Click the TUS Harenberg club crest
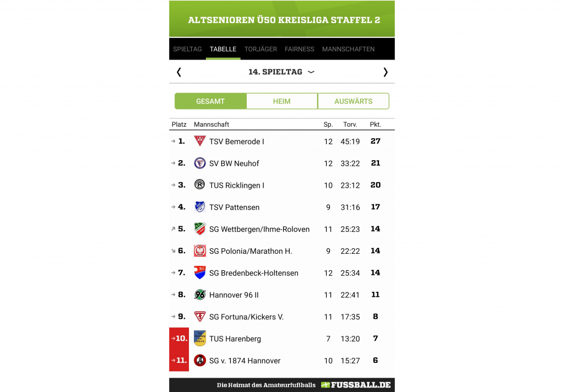564x392 pixels. (x=199, y=339)
